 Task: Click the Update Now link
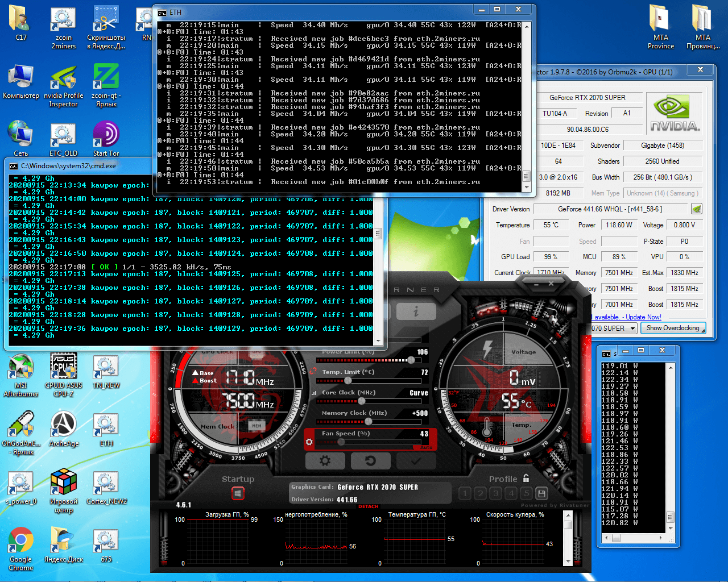(643, 317)
